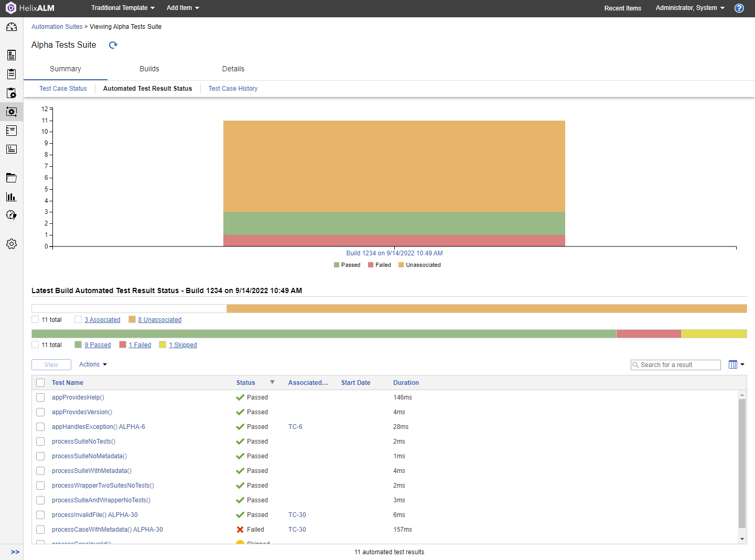Screen dimensions: 755x560
Task: Check the box for appProvidesHelp() row
Action: 40,397
